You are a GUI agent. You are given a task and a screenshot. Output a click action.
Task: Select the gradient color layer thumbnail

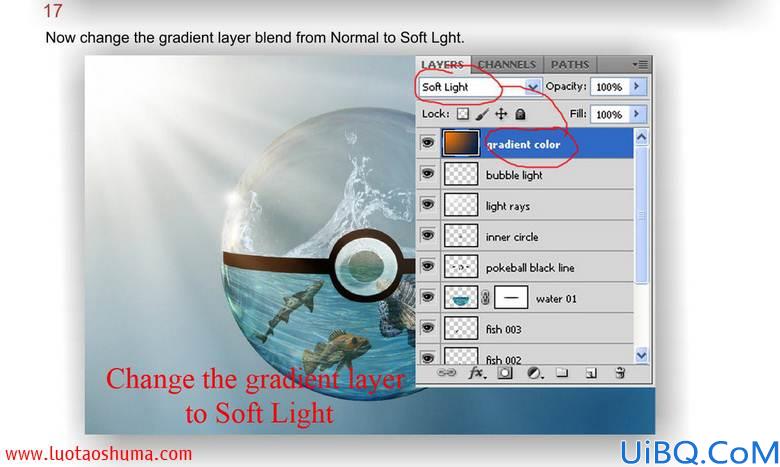coord(461,143)
